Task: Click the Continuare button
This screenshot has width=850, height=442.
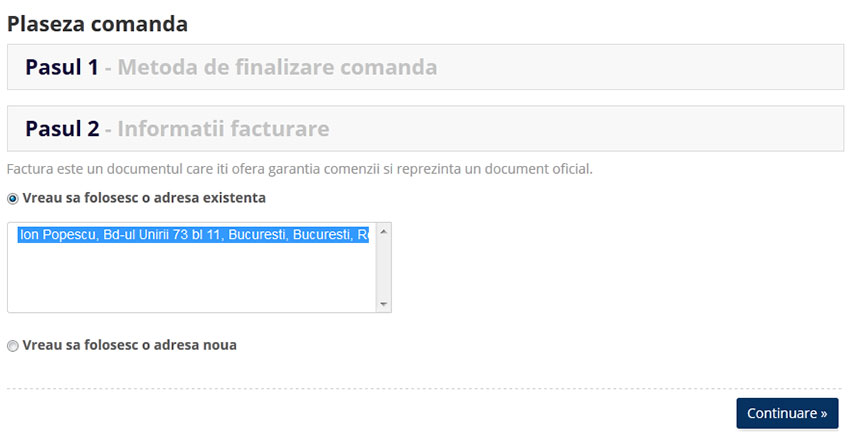Action: [x=787, y=413]
